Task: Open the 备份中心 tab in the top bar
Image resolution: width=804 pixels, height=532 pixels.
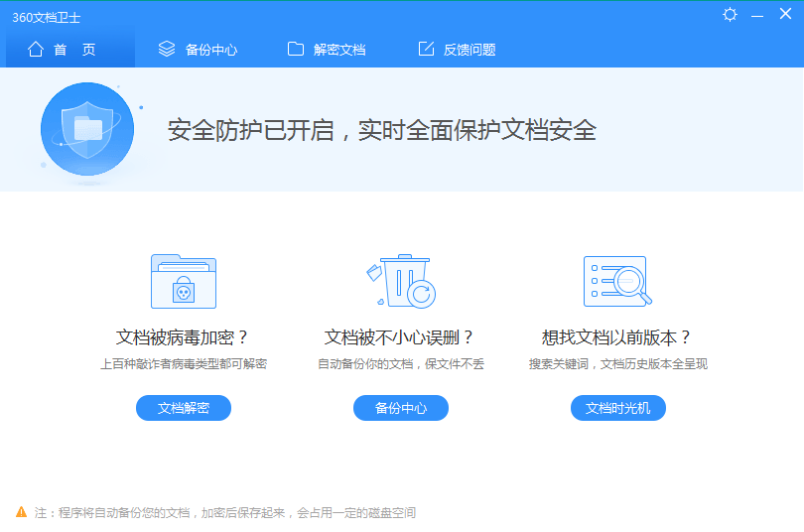Action: (199, 50)
